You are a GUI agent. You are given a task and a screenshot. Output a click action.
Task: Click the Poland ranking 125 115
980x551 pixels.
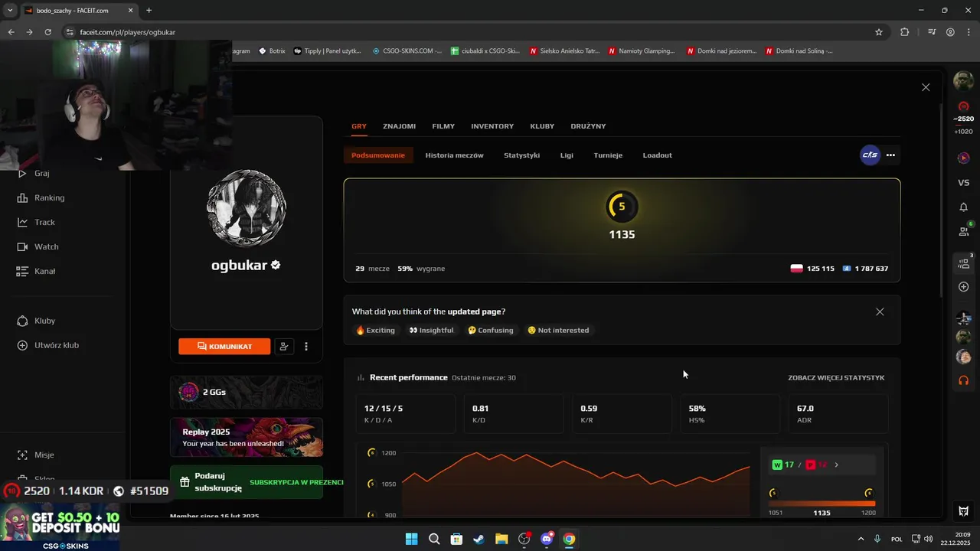(812, 269)
